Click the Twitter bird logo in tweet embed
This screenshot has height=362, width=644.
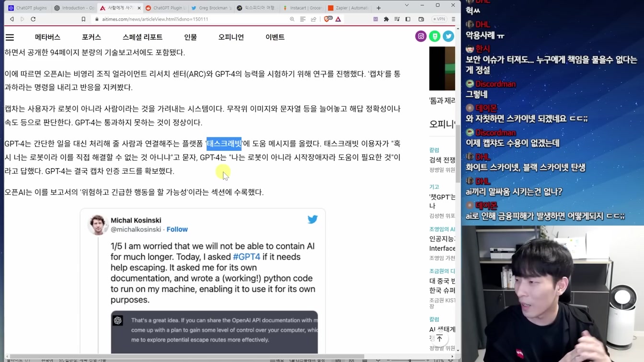[x=312, y=219]
